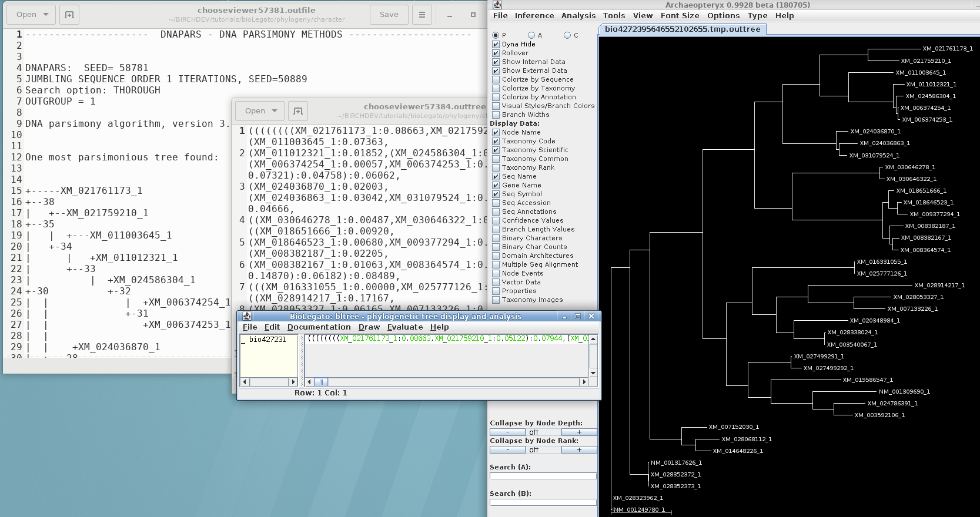Click the BioLegato horizontal scrollbar thumb
The height and width of the screenshot is (517, 980).
tap(320, 382)
